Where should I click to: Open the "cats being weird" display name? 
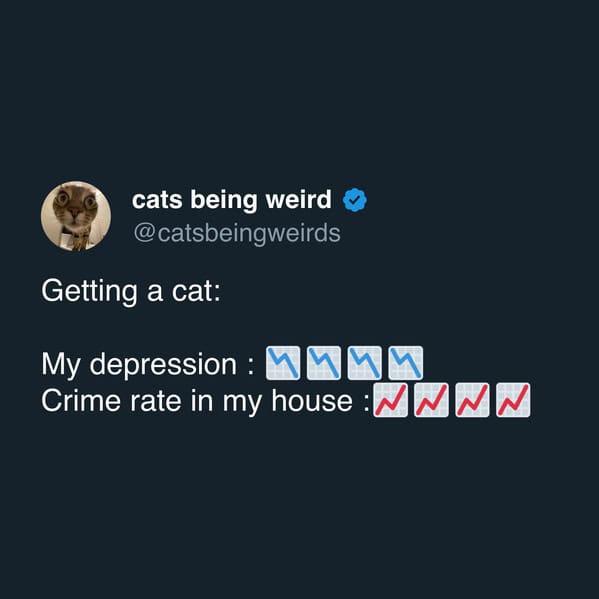tap(232, 200)
